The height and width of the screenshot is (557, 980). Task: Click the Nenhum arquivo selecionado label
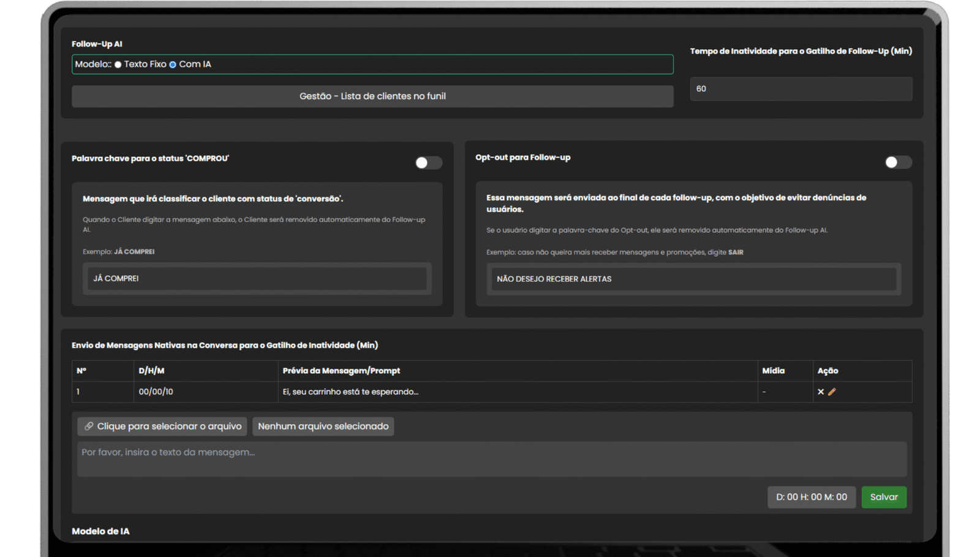pos(323,426)
